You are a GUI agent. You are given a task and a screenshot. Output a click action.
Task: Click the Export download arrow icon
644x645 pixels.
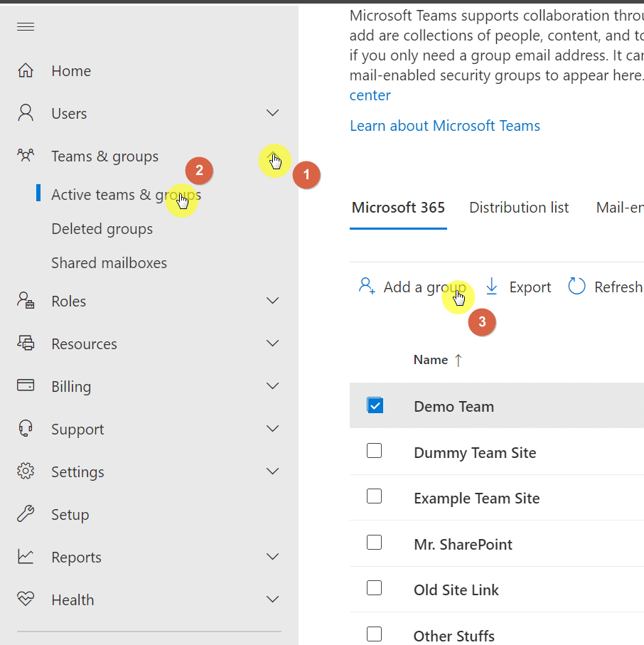tap(491, 287)
